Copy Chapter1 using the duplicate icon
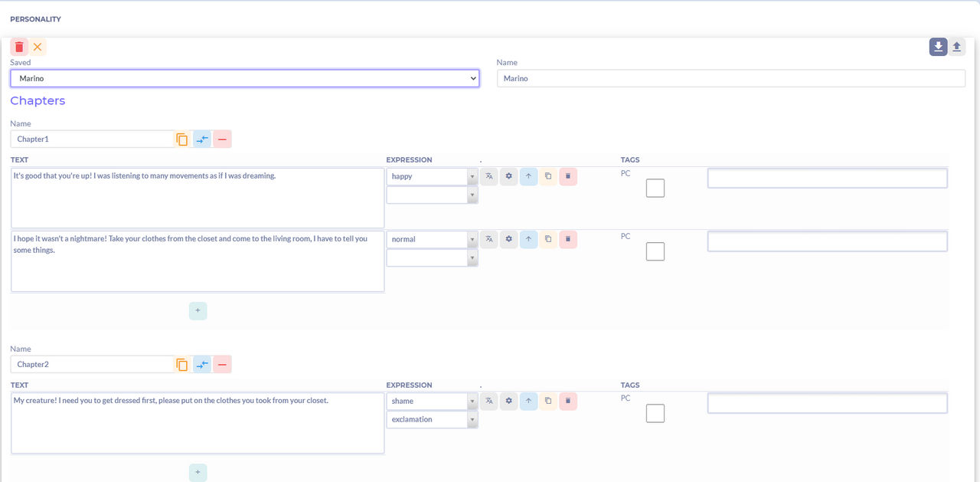The image size is (980, 482). pos(182,139)
